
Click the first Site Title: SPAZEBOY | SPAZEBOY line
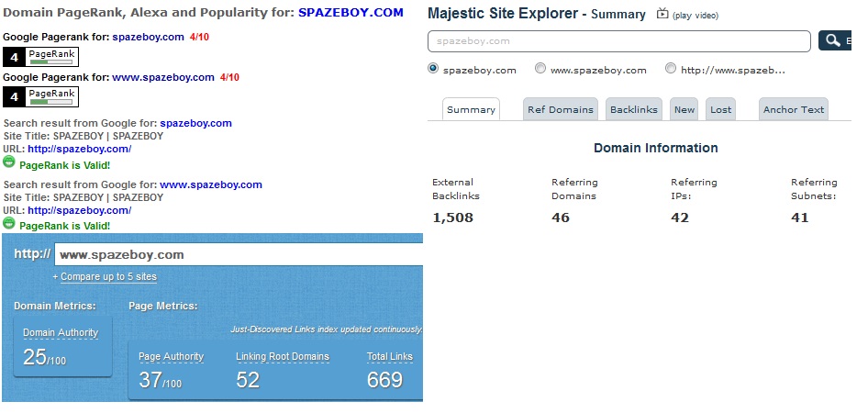tap(83, 136)
